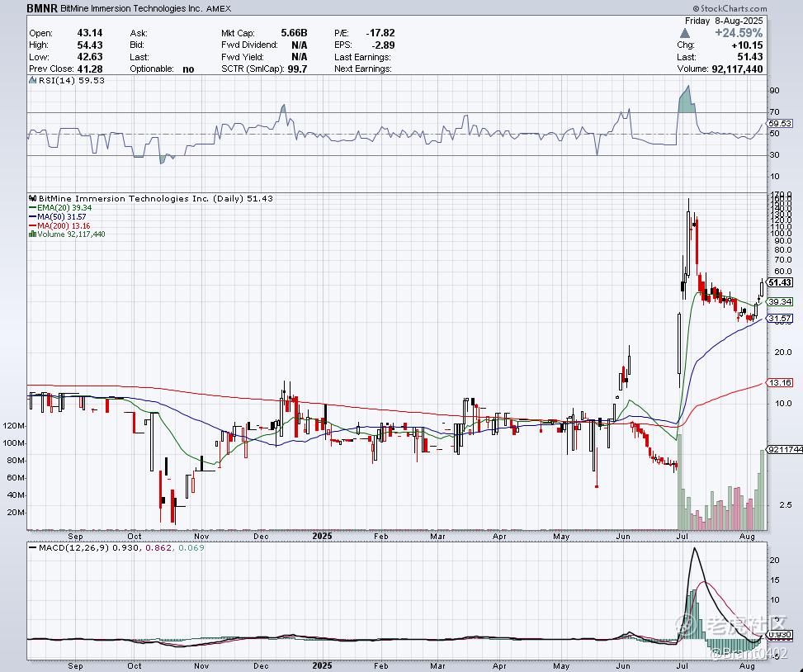This screenshot has height=672, width=803.
Task: Click the Fwd Dividend N/A value
Action: (300, 45)
